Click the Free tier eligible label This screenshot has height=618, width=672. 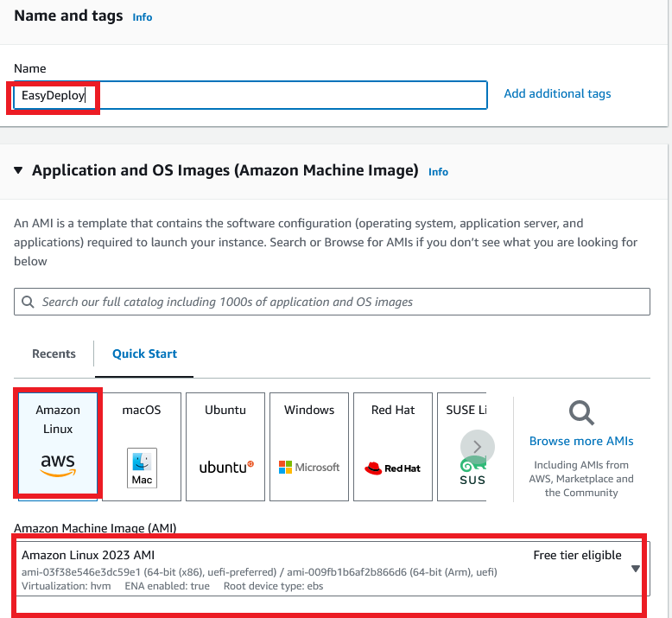(577, 556)
